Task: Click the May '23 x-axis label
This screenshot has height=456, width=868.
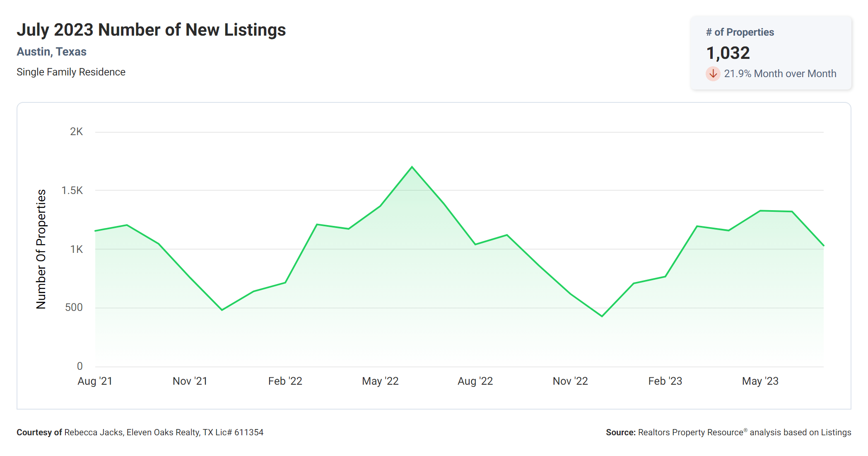Action: point(760,381)
